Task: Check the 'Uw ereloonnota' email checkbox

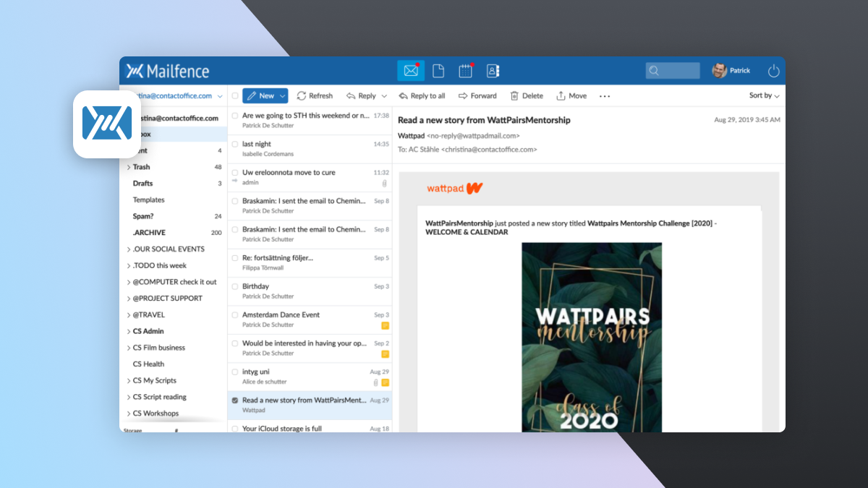Action: click(x=235, y=173)
